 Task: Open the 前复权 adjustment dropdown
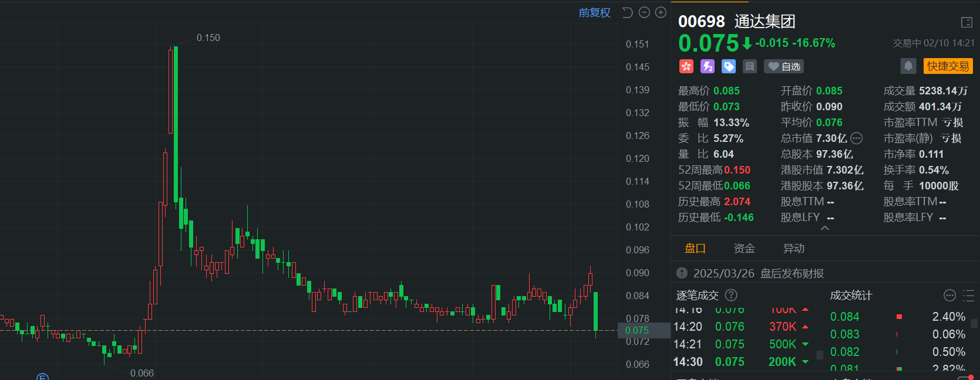[594, 12]
